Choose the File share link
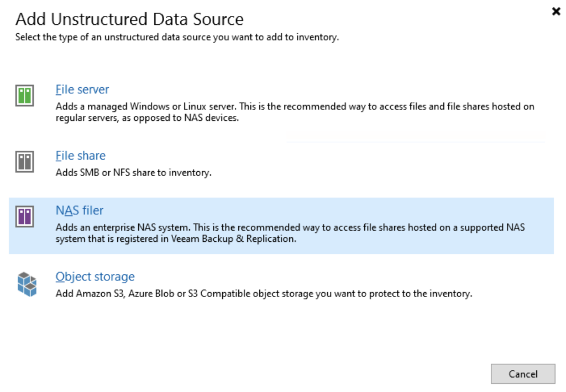This screenshot has width=566, height=392. (x=81, y=156)
